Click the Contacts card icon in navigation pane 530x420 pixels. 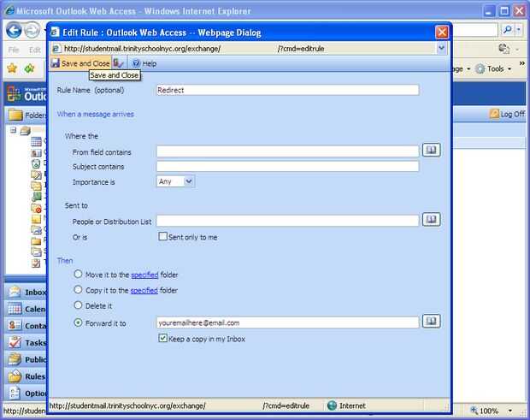click(15, 325)
